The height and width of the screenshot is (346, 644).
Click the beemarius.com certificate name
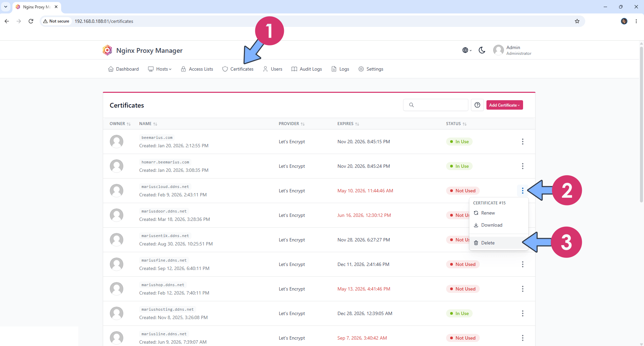tap(157, 138)
